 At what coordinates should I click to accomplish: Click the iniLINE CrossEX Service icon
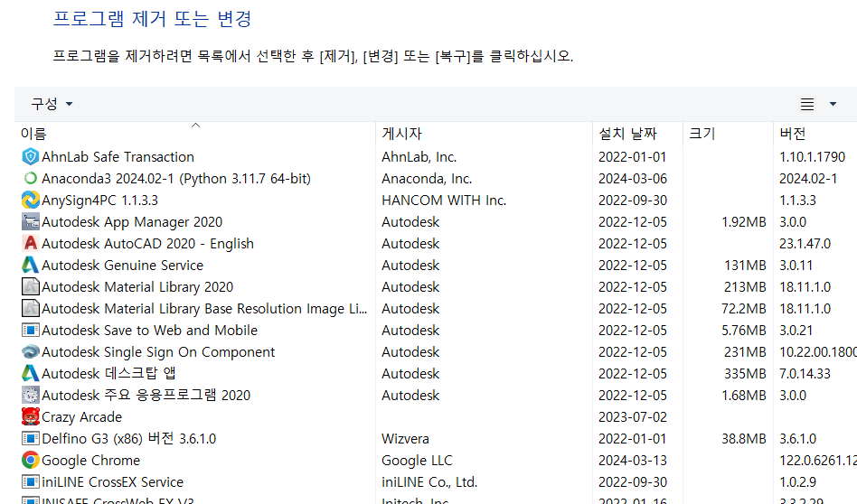point(30,481)
